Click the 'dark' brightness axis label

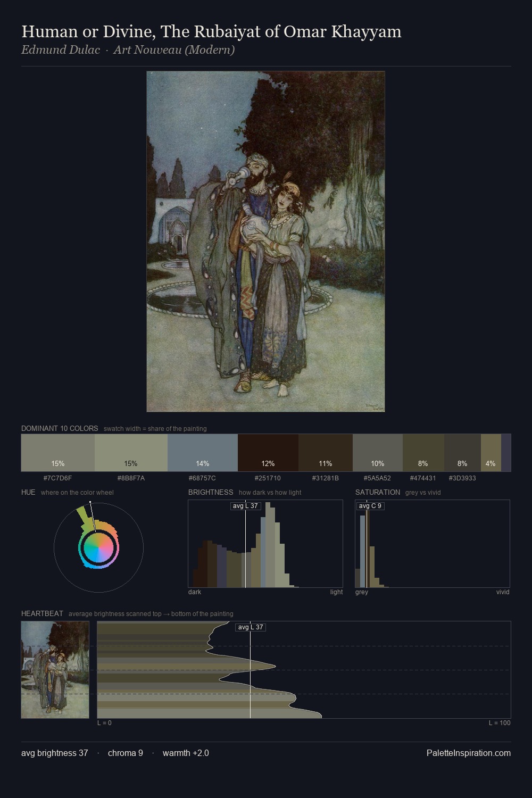pyautogui.click(x=195, y=592)
